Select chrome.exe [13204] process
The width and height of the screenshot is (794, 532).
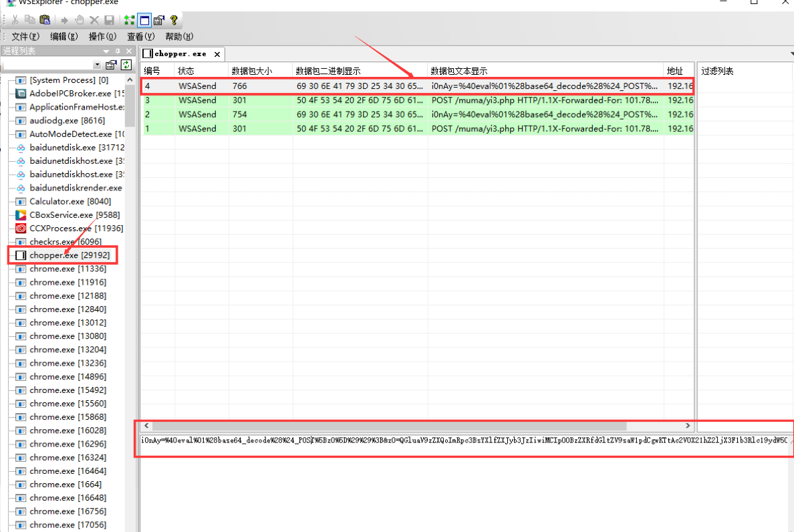pos(68,350)
